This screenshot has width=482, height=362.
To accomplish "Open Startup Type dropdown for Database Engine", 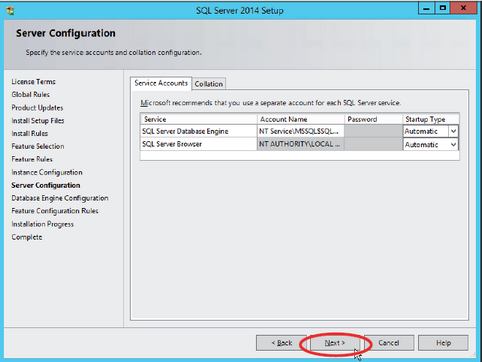I will 453,131.
